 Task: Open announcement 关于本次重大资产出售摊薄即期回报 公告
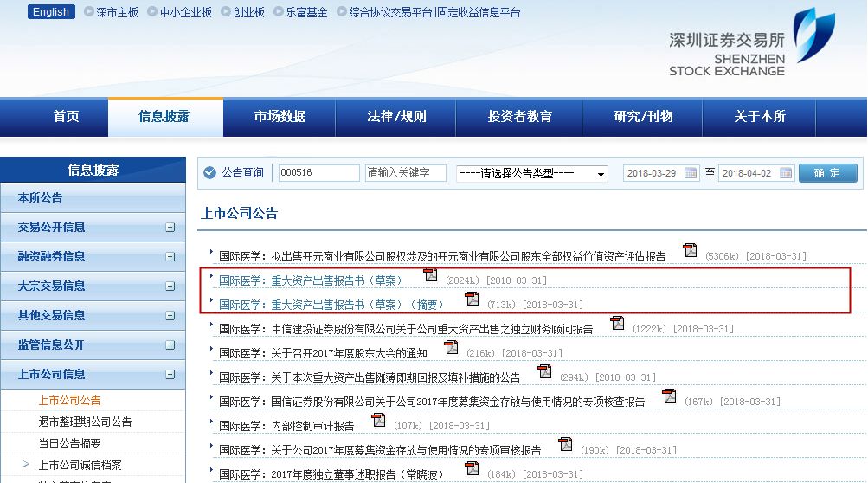click(x=370, y=377)
